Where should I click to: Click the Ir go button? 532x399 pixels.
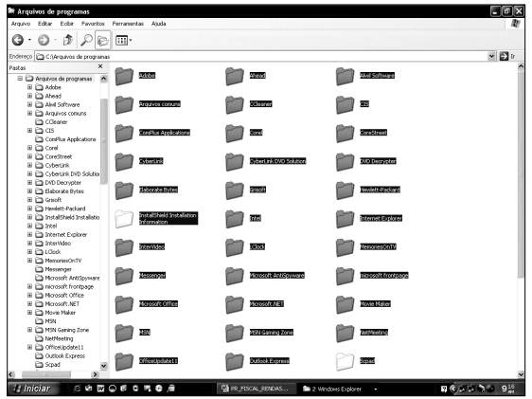click(507, 56)
